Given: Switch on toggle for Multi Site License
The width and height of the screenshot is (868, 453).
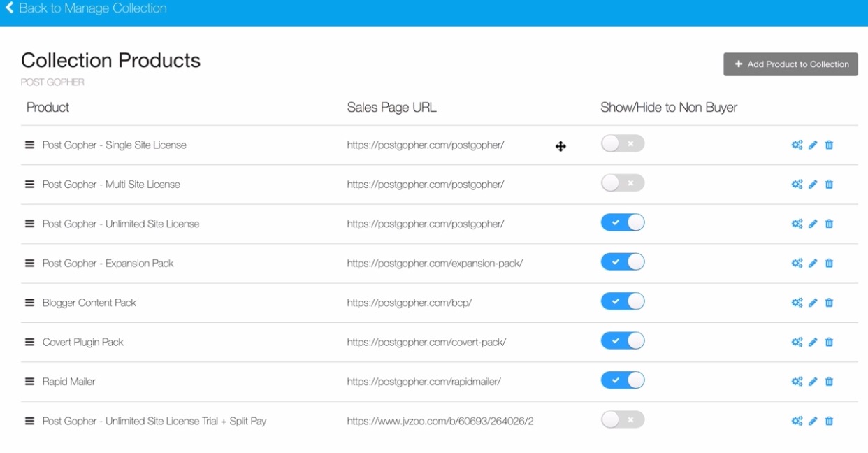Looking at the screenshot, I should pos(622,183).
